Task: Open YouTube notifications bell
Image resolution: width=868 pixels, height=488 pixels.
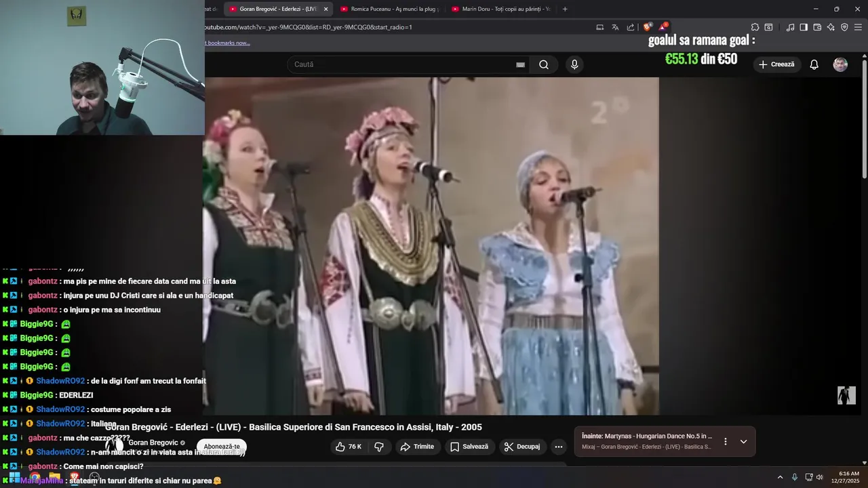Action: pyautogui.click(x=814, y=64)
